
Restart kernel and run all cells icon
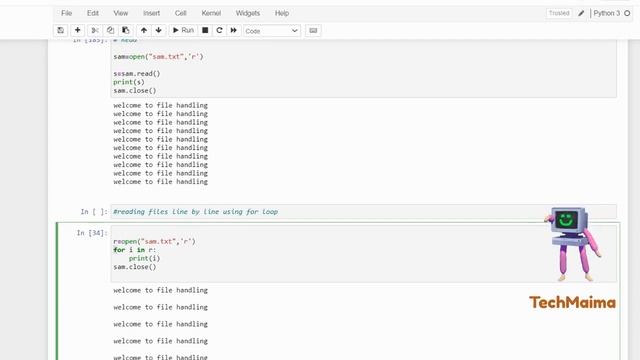coord(233,30)
